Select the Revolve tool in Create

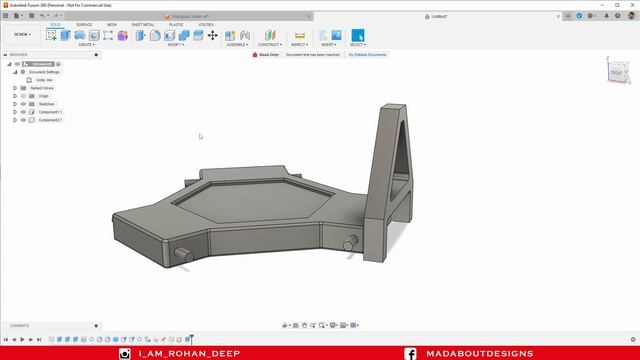(80, 36)
